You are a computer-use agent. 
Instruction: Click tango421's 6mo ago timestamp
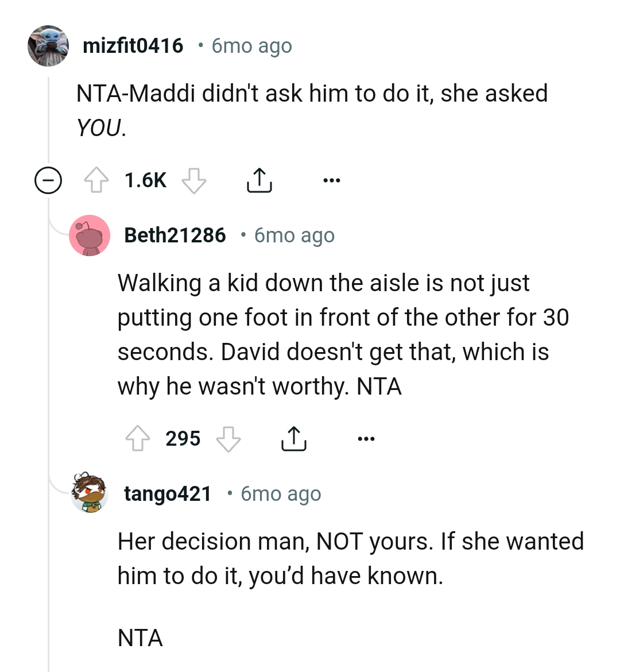point(281,494)
